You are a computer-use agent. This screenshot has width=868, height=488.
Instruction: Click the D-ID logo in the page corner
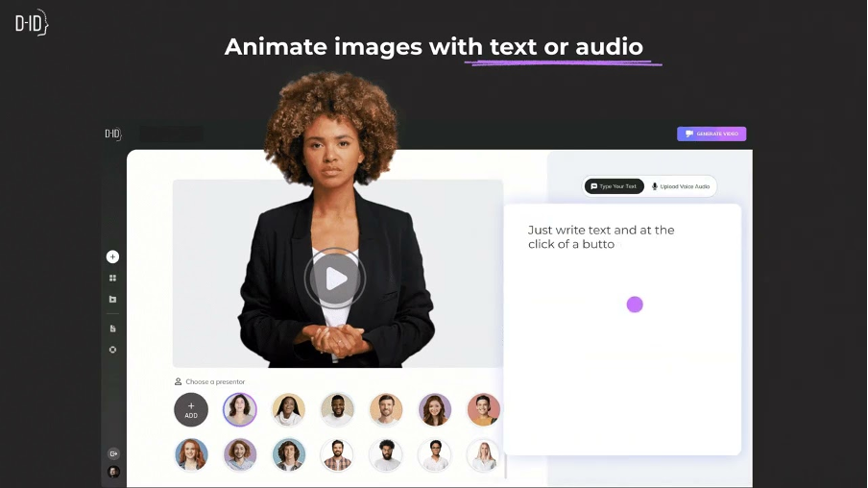tap(32, 23)
